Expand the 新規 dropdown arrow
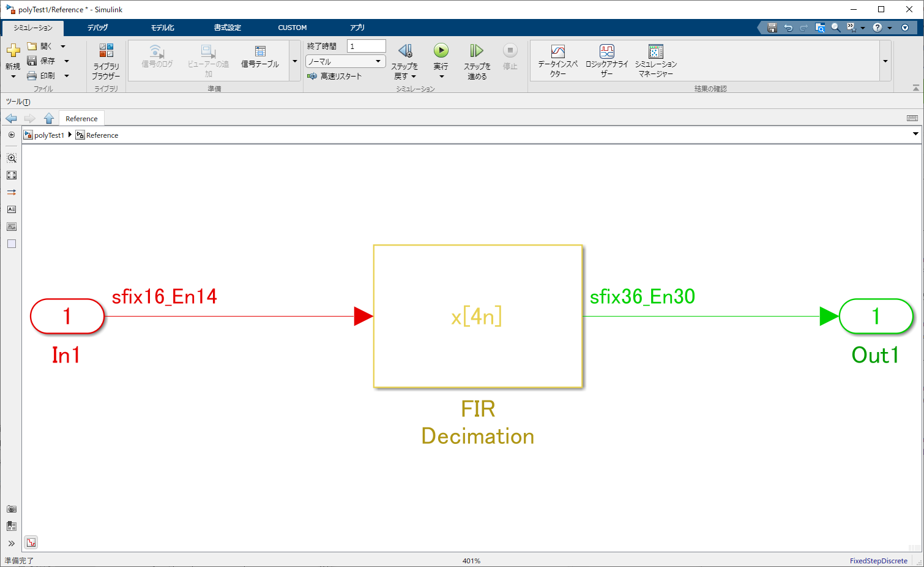The image size is (924, 567). click(13, 77)
